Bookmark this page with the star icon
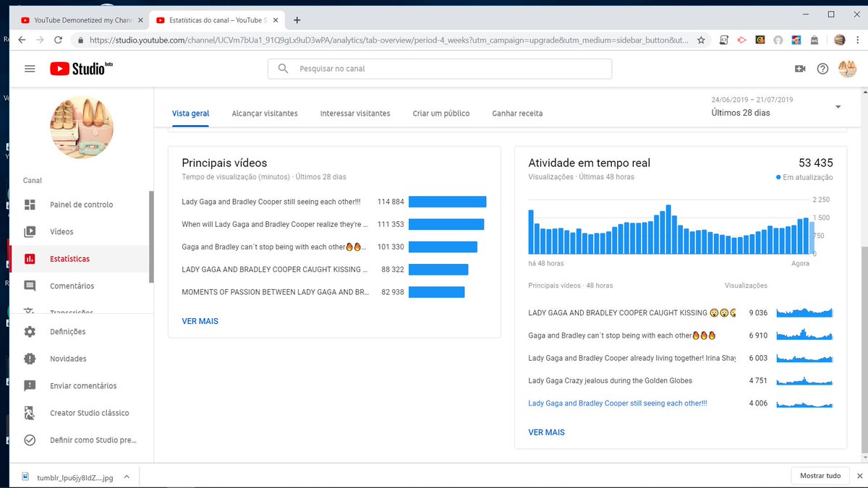The height and width of the screenshot is (488, 868). coord(700,40)
